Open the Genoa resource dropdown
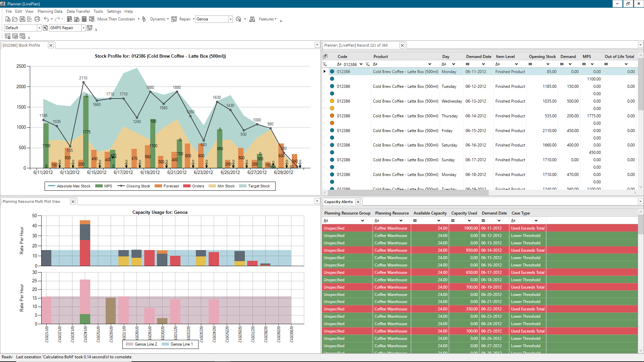This screenshot has height=362, width=644. pos(230,19)
